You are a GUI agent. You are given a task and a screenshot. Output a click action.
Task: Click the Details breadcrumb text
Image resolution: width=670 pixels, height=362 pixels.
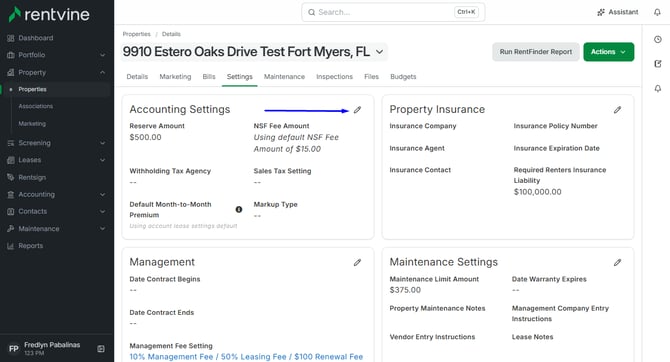[171, 34]
